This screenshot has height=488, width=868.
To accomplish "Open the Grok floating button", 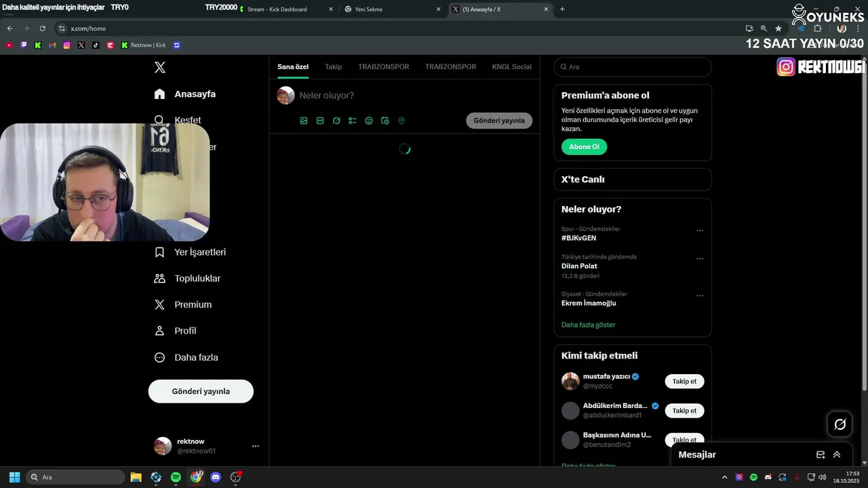I will click(840, 424).
